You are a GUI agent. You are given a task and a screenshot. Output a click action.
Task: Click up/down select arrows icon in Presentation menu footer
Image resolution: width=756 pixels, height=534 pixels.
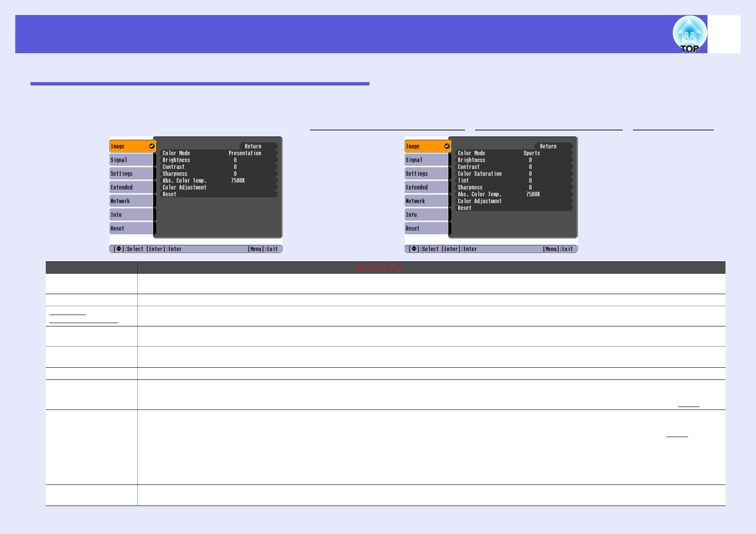tap(119, 249)
